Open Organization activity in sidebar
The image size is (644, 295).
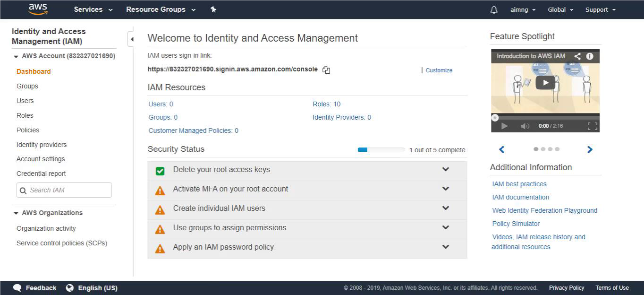click(46, 228)
